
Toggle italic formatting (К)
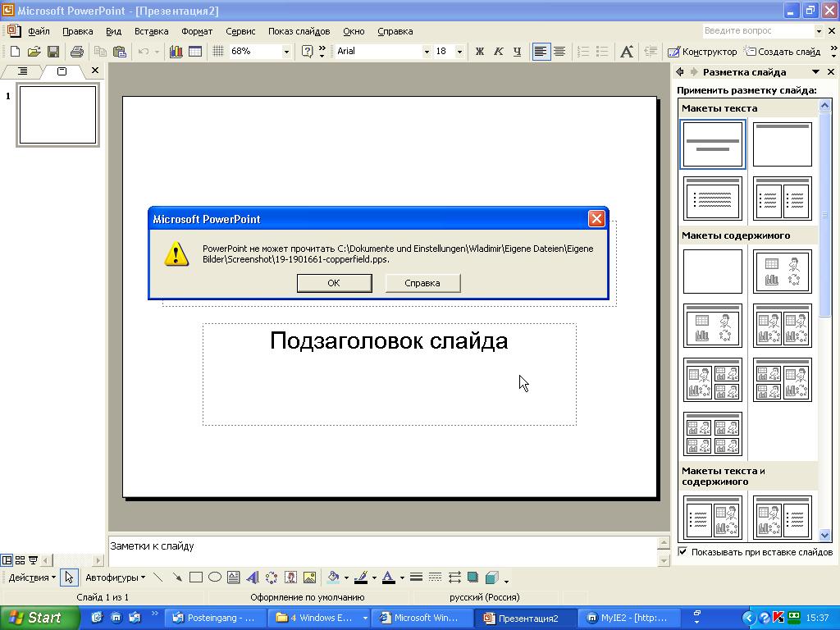point(498,52)
